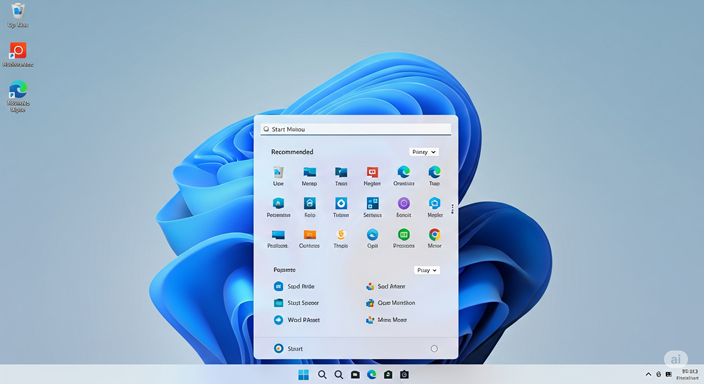Open the green circular "Prosicios" icon
The height and width of the screenshot is (384, 704).
404,234
